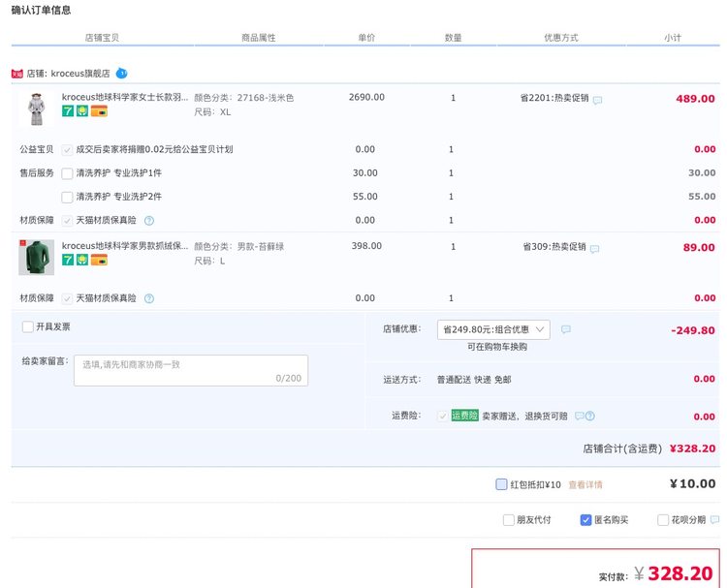Click comment icon next to 店铺优惠 dropdown
Viewport: 727px width, 588px height.
[566, 329]
